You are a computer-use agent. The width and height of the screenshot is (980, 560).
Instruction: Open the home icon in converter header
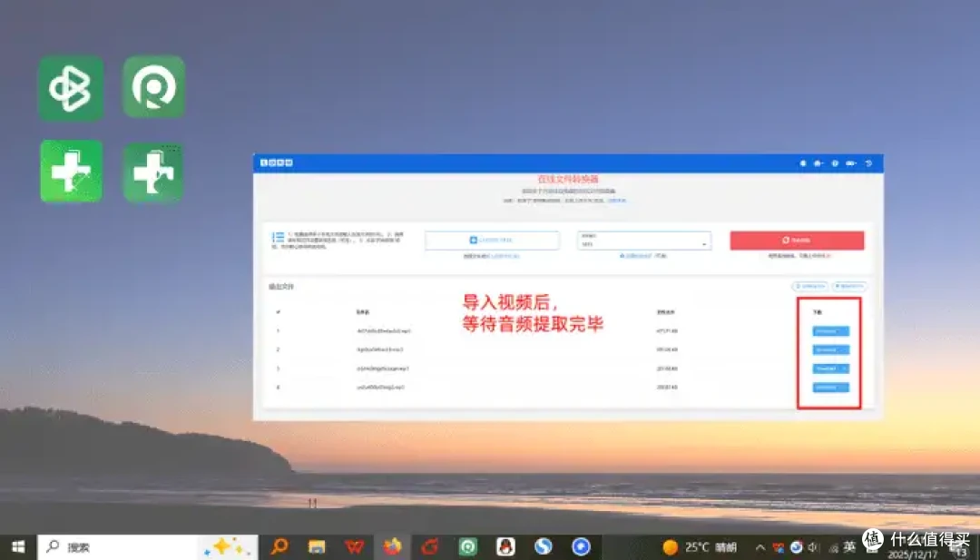pyautogui.click(x=818, y=163)
